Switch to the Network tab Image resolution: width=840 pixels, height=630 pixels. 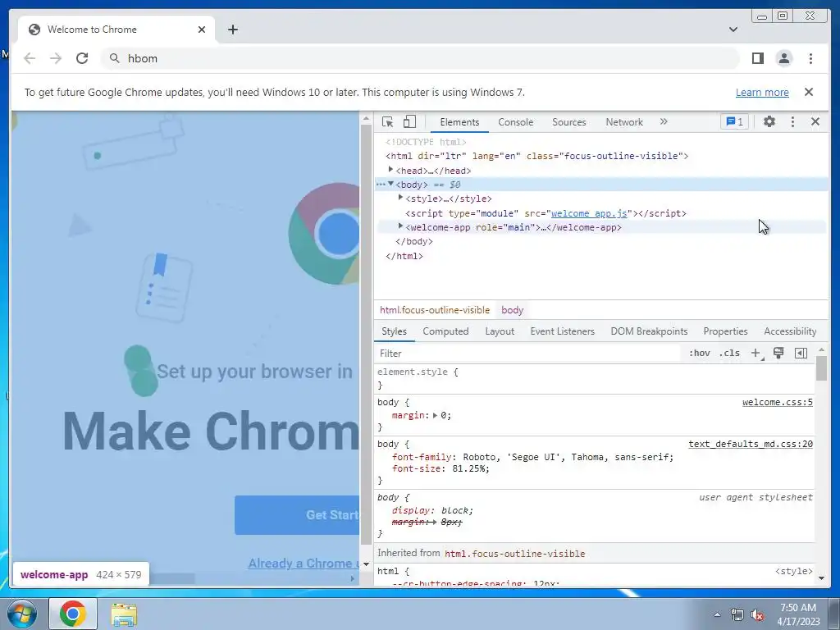[x=624, y=122]
